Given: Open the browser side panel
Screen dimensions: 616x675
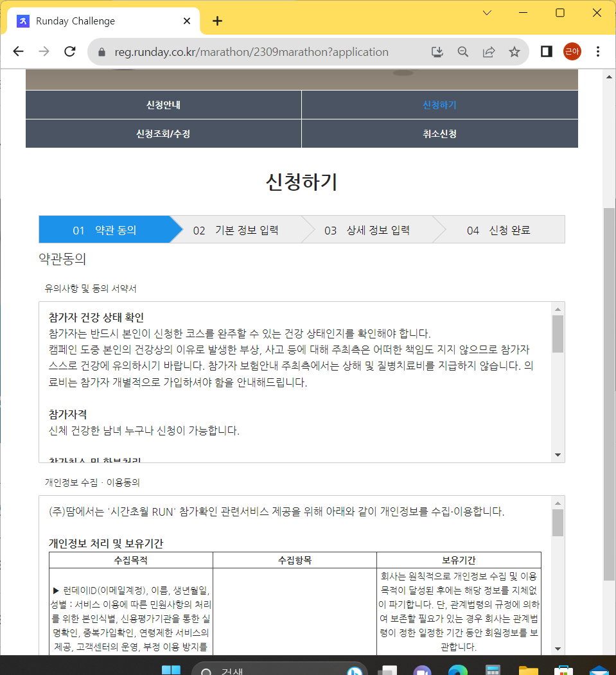Looking at the screenshot, I should [x=546, y=51].
